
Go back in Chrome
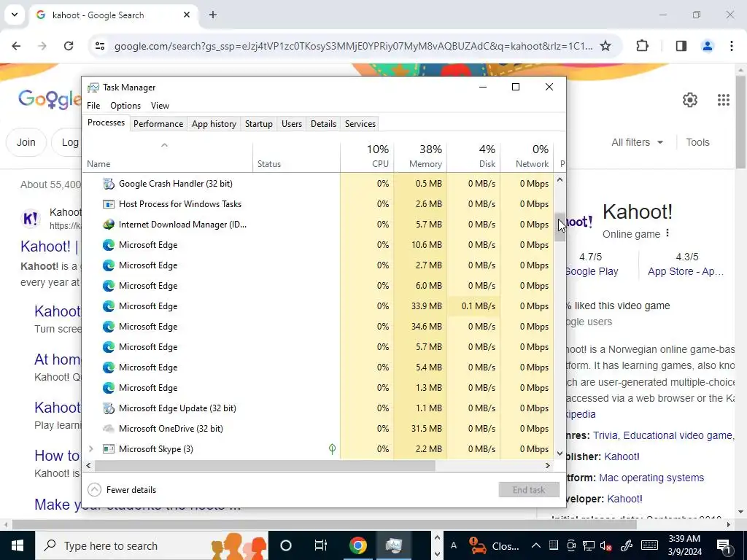(x=16, y=46)
